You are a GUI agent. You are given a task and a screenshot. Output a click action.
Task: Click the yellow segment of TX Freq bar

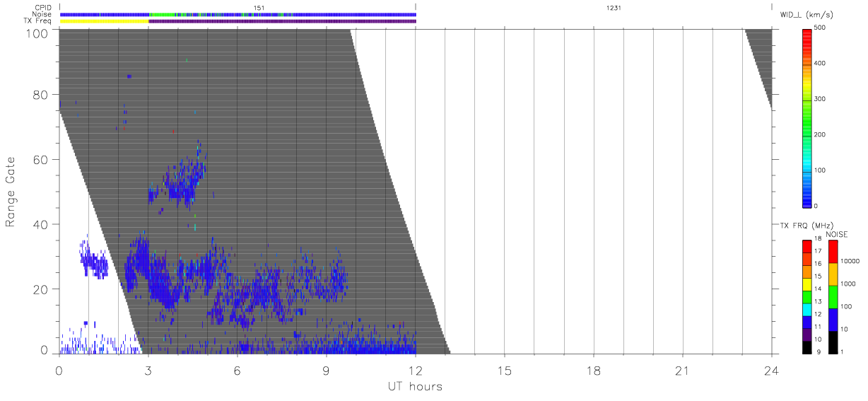[104, 21]
